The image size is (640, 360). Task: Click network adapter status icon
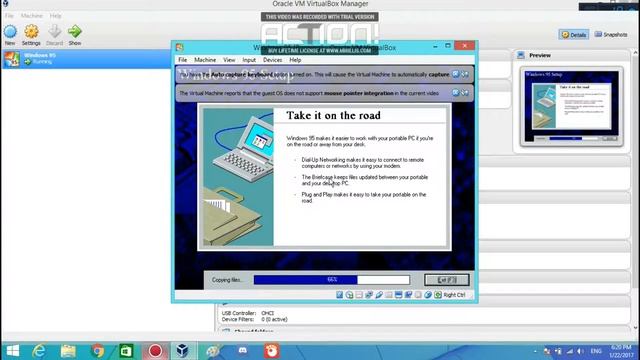pyautogui.click(x=369, y=295)
